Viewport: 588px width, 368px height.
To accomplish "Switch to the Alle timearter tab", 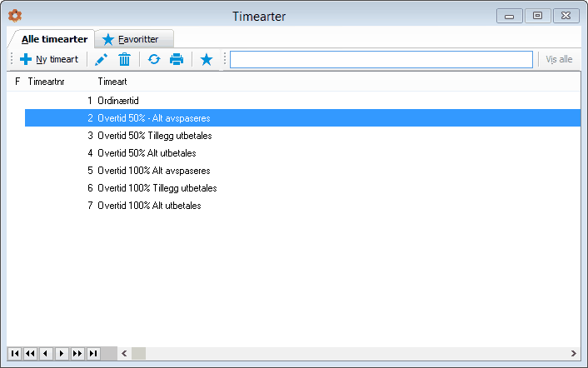I will tap(54, 39).
